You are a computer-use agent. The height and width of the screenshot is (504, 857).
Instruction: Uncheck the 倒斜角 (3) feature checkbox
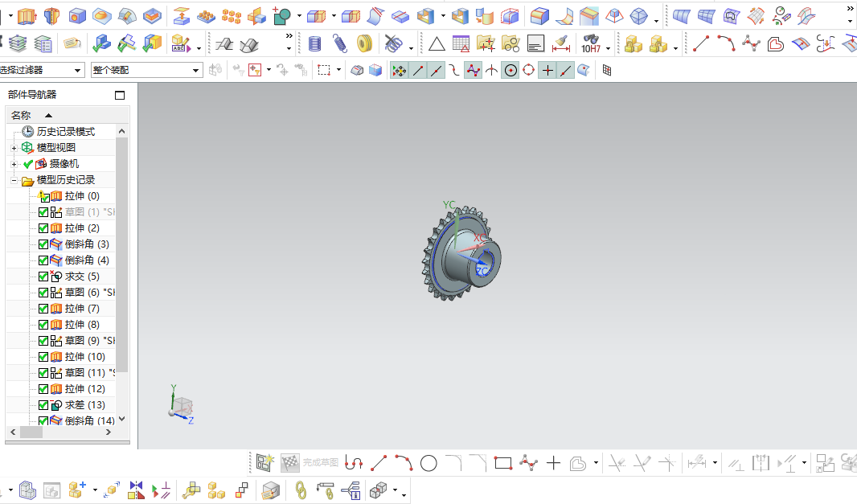[43, 244]
